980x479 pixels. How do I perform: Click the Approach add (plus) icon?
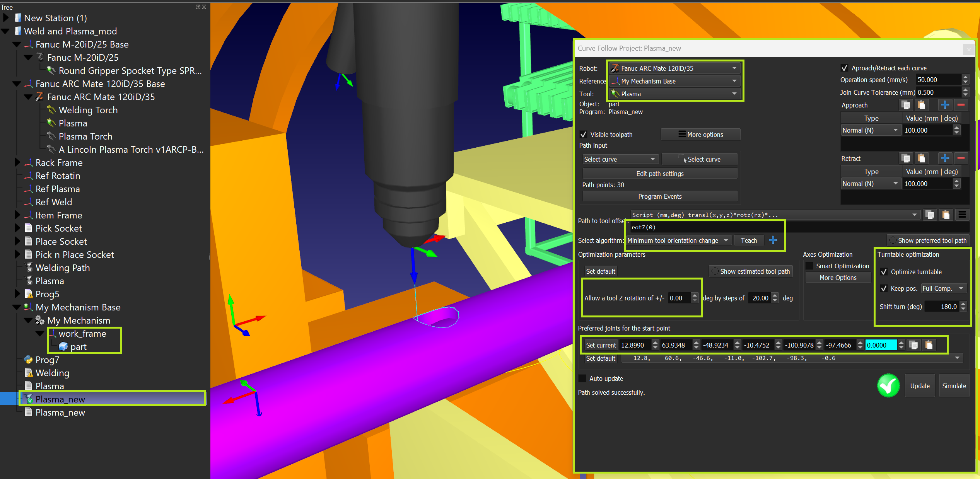coord(945,105)
